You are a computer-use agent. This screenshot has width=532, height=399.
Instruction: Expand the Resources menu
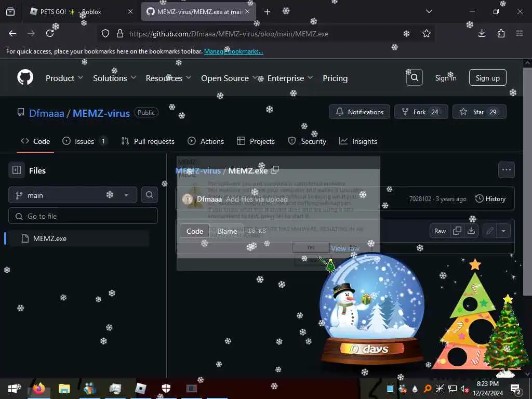point(169,78)
